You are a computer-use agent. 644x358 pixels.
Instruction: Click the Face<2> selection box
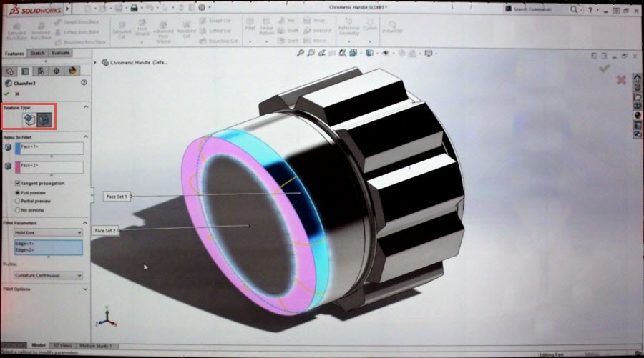click(x=49, y=167)
